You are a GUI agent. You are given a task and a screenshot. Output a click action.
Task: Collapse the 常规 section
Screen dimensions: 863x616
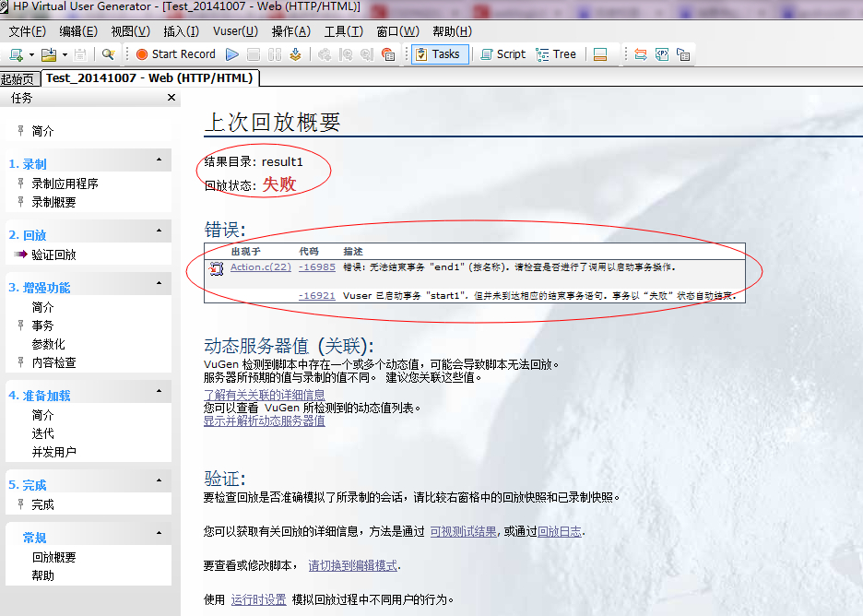[160, 533]
